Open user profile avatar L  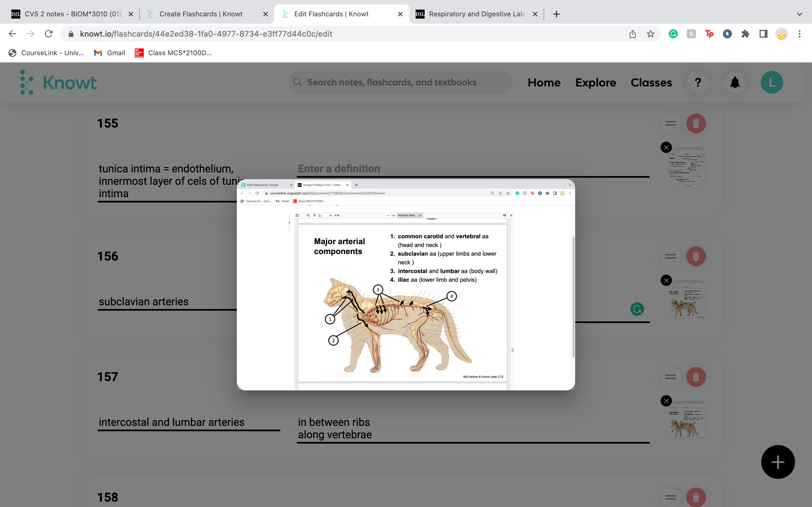[x=772, y=83]
